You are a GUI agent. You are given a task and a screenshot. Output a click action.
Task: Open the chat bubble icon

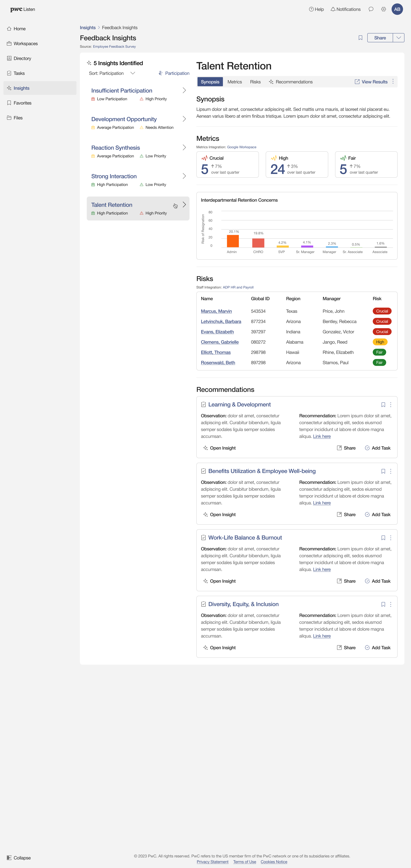371,9
